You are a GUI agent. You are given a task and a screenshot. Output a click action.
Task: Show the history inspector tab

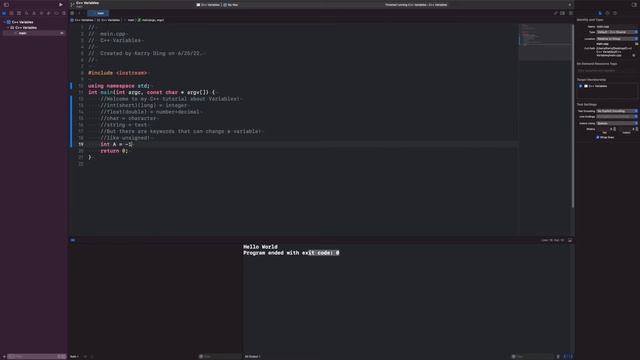click(607, 13)
